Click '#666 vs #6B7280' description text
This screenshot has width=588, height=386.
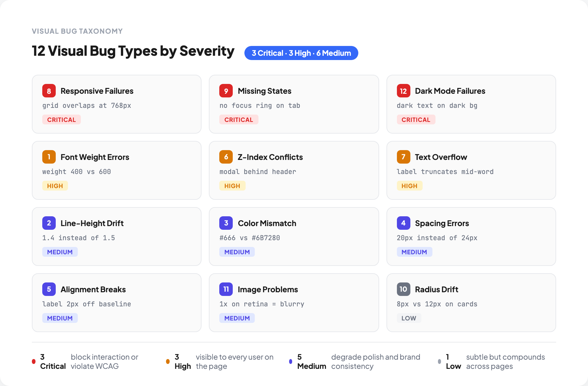point(250,238)
